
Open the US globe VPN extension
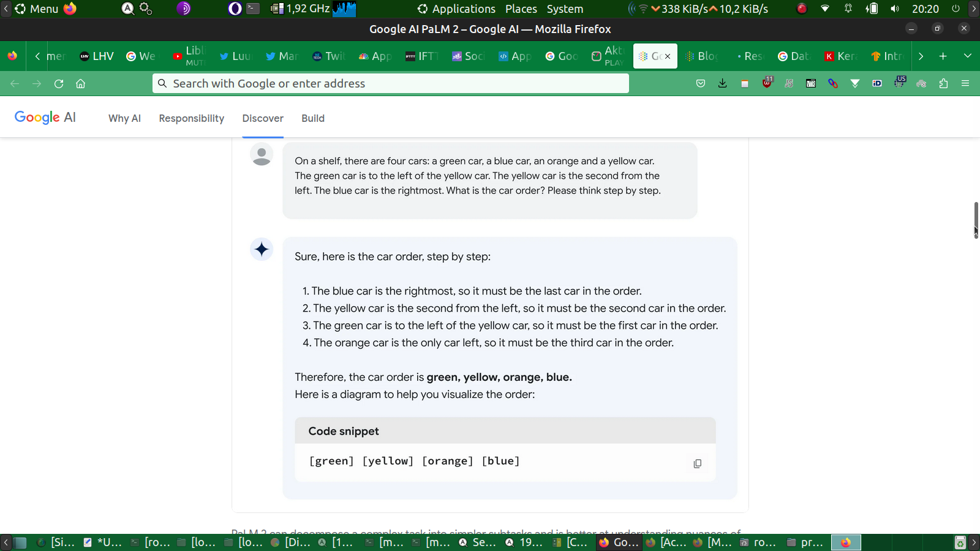pos(900,82)
